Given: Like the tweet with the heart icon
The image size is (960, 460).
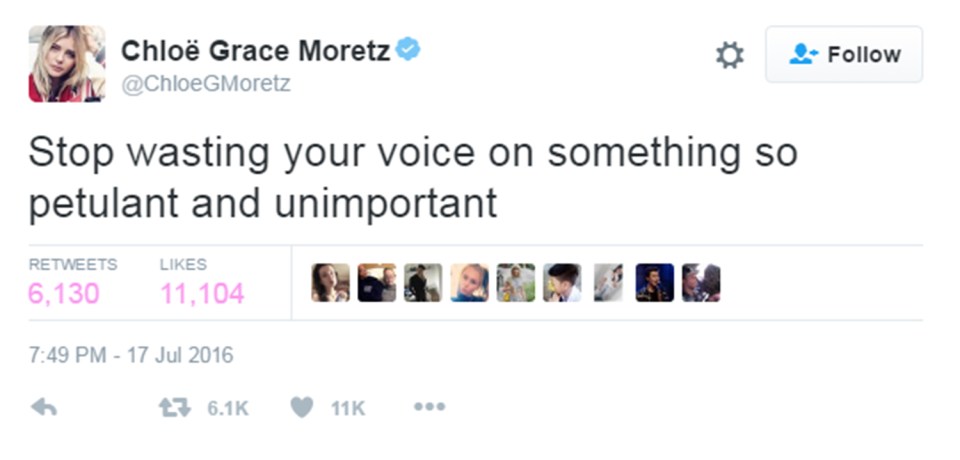Looking at the screenshot, I should coord(301,407).
